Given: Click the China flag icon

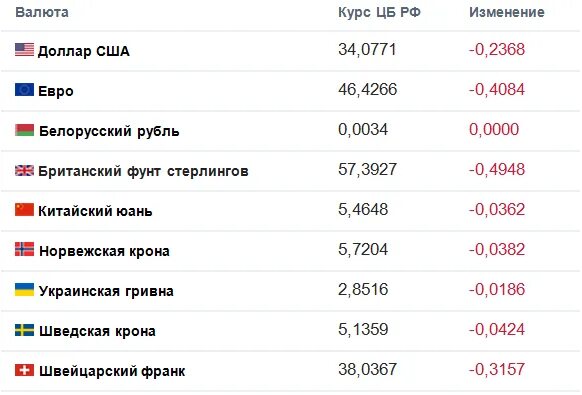Looking at the screenshot, I should (x=24, y=209).
